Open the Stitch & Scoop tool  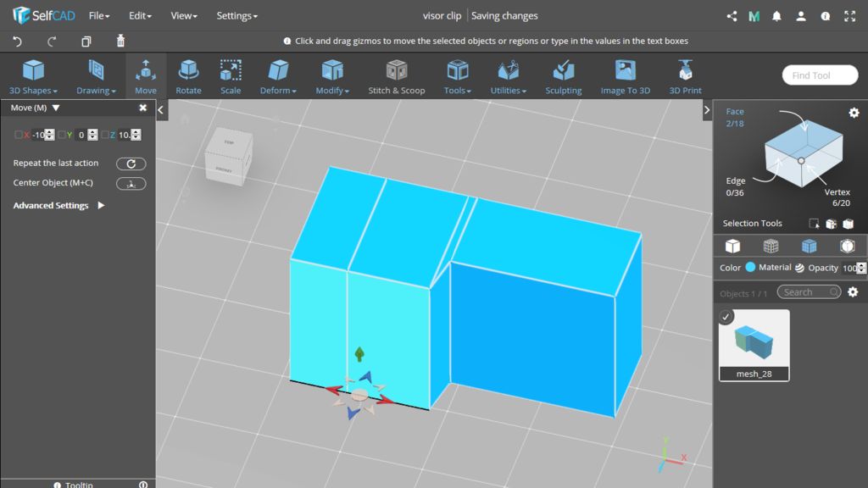point(396,76)
